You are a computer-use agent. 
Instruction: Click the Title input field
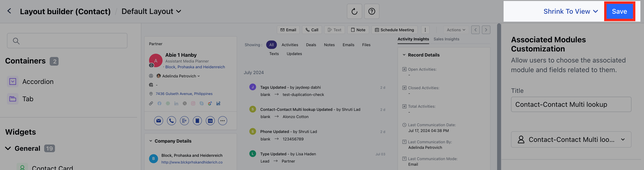pos(571,104)
